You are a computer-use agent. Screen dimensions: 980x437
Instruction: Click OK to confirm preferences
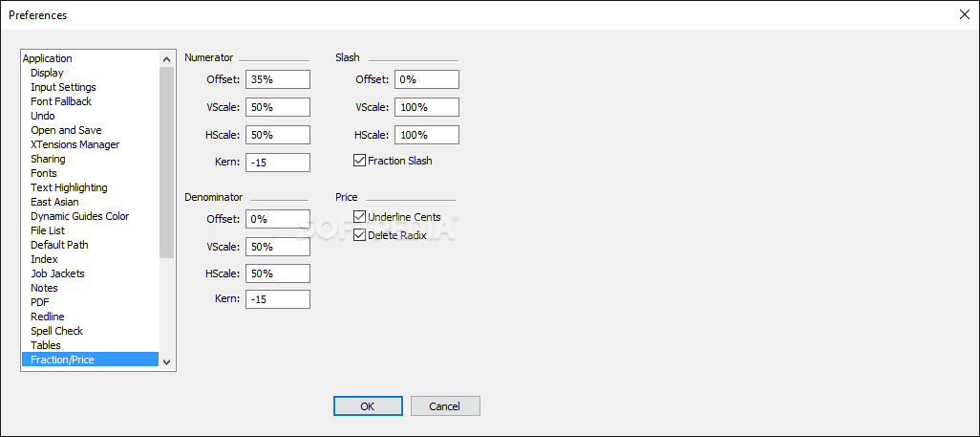coord(368,405)
